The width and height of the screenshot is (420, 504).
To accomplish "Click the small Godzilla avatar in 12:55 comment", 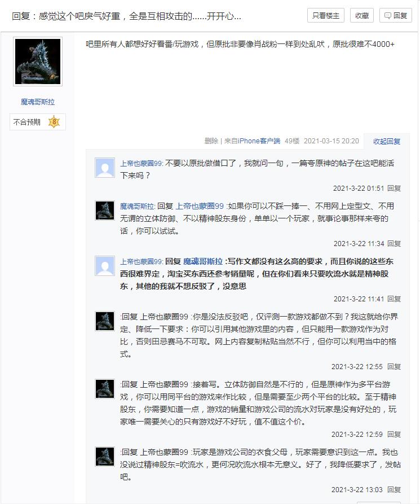I will [x=105, y=321].
